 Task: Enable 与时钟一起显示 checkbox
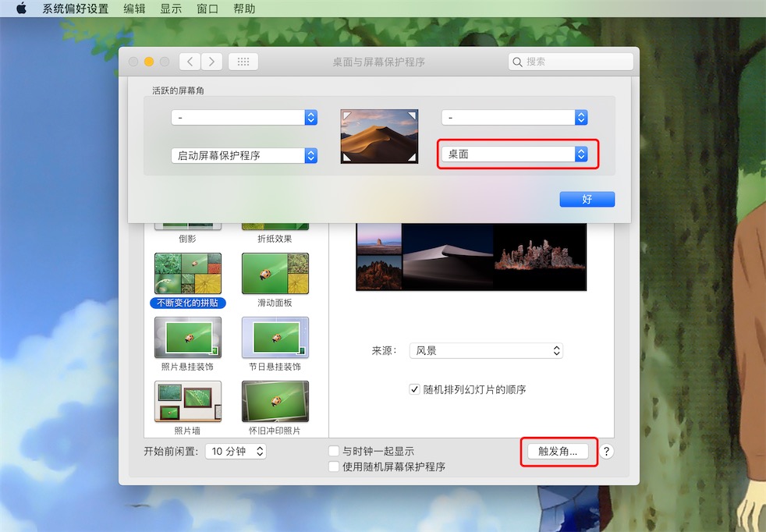point(334,451)
